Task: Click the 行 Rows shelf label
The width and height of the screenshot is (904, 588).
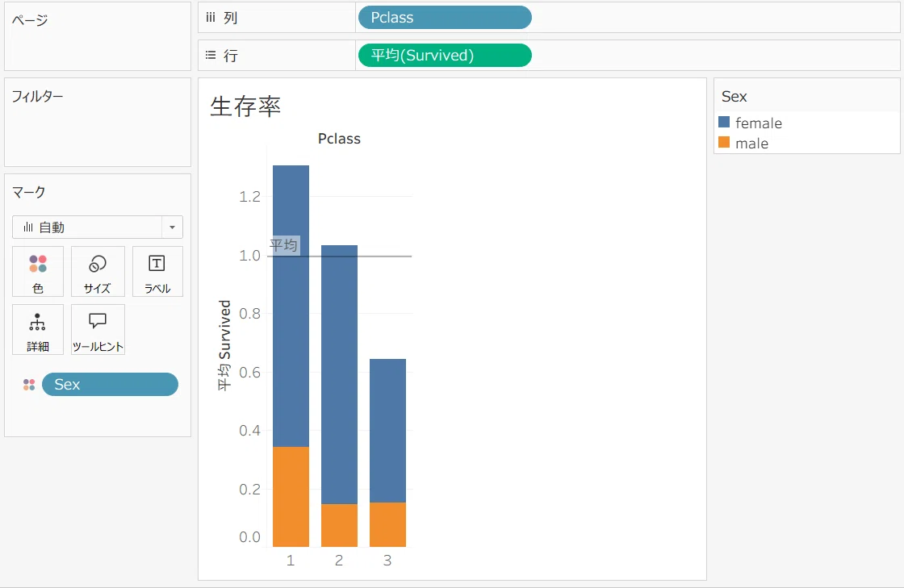Action: [x=231, y=56]
